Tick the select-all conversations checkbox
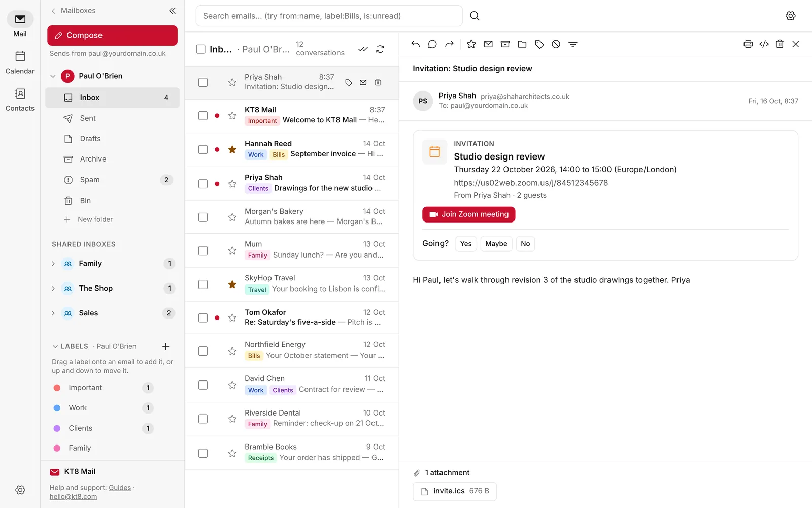812x508 pixels. point(201,49)
